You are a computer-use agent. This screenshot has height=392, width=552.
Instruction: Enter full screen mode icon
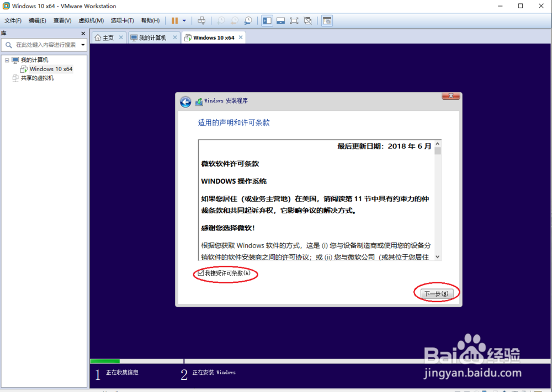point(294,21)
